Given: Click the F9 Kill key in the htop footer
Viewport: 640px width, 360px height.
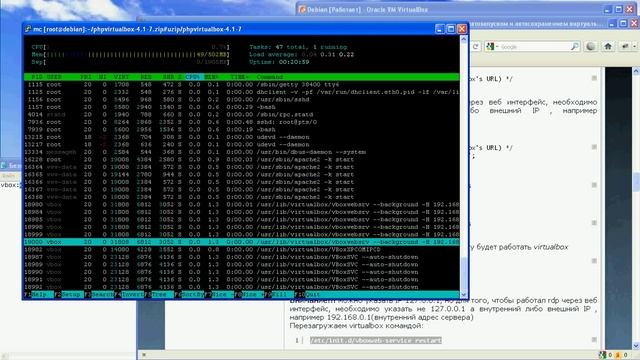Looking at the screenshot, I should pyautogui.click(x=279, y=294).
